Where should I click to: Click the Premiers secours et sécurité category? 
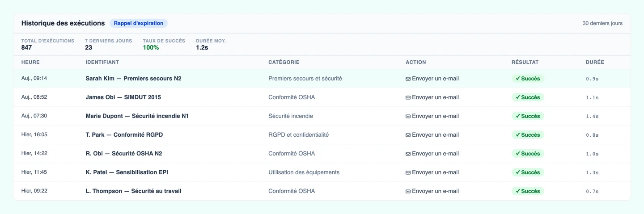click(305, 79)
